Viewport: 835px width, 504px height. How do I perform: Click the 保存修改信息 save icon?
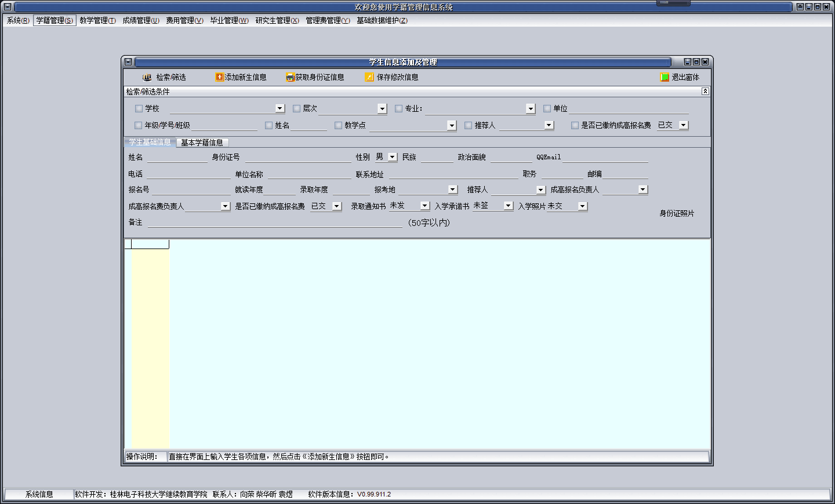click(x=369, y=77)
